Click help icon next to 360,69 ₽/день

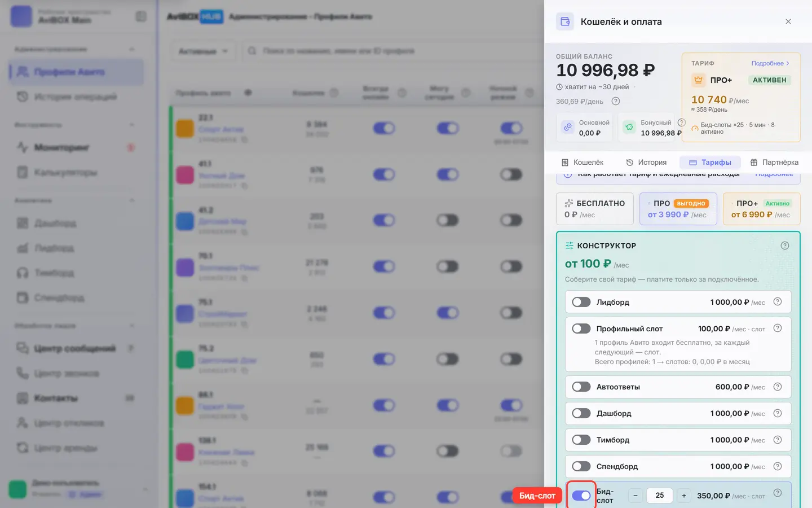(x=616, y=101)
